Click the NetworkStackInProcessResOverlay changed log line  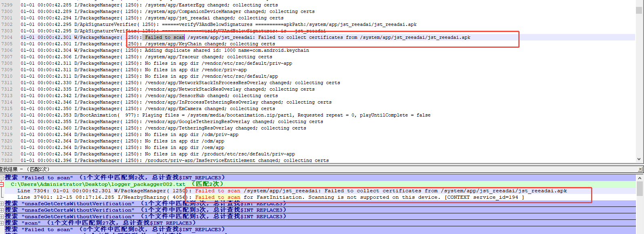[x=180, y=83]
